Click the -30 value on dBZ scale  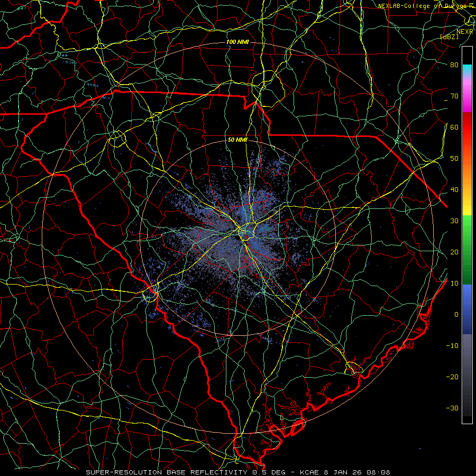coord(452,408)
